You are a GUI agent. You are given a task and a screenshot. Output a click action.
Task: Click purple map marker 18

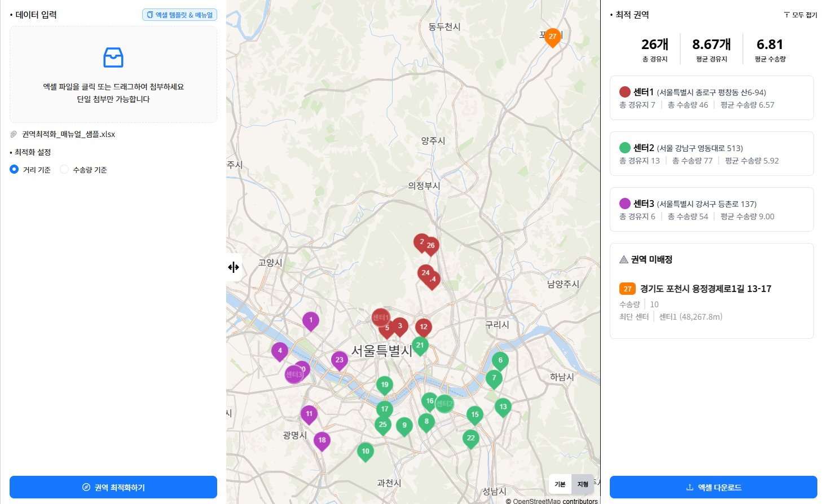coord(322,441)
